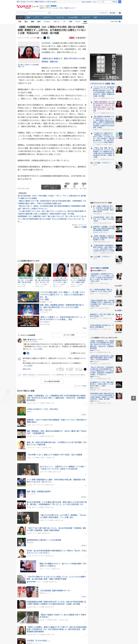
Task: Select the 有料 tab
Action: click(x=95, y=17)
